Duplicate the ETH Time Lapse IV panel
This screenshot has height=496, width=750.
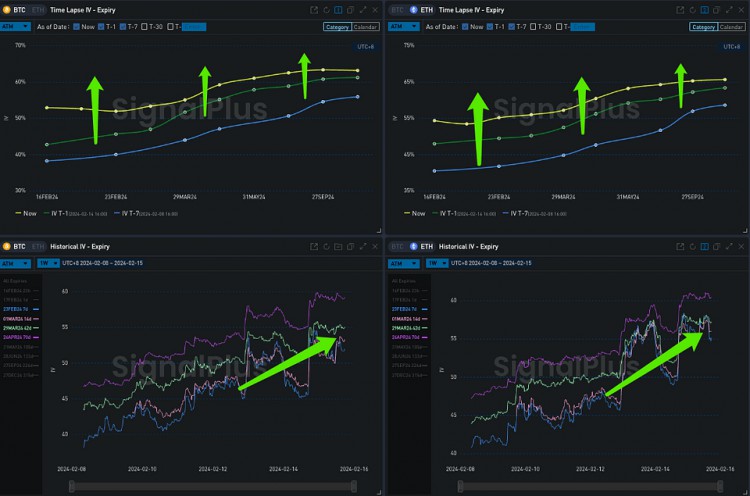(717, 10)
